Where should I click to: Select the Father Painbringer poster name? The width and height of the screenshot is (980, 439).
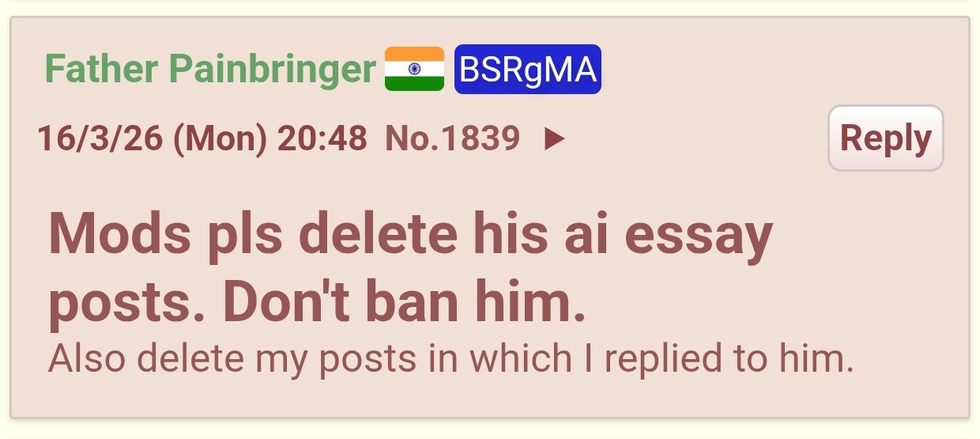tap(210, 70)
